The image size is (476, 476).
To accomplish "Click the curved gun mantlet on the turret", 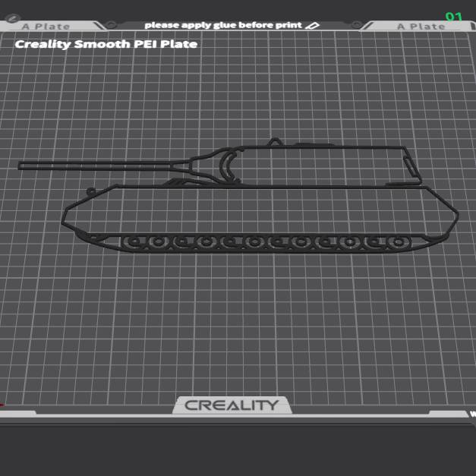I will pyautogui.click(x=227, y=166).
